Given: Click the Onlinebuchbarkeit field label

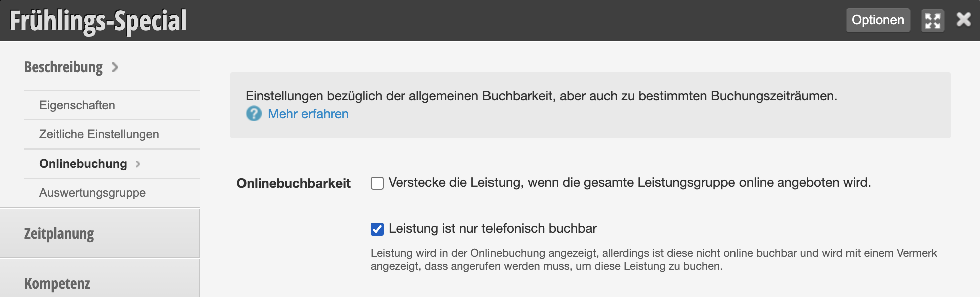Looking at the screenshot, I should point(294,183).
